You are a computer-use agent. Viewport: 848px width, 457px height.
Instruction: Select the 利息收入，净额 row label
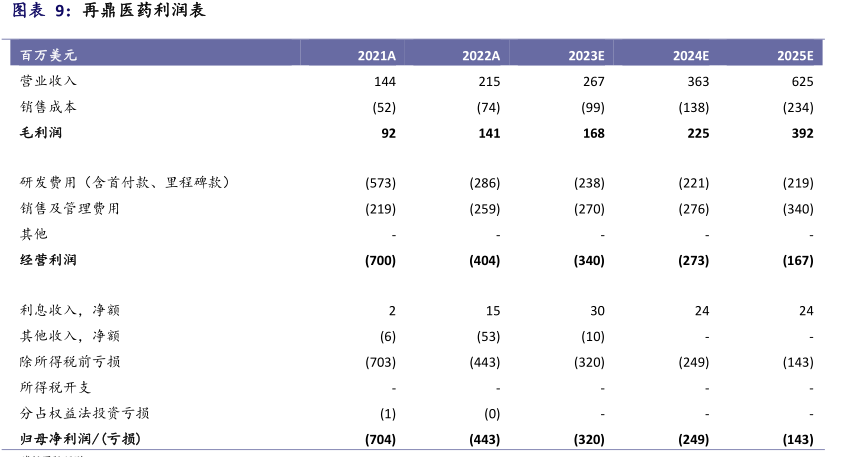click(x=70, y=311)
